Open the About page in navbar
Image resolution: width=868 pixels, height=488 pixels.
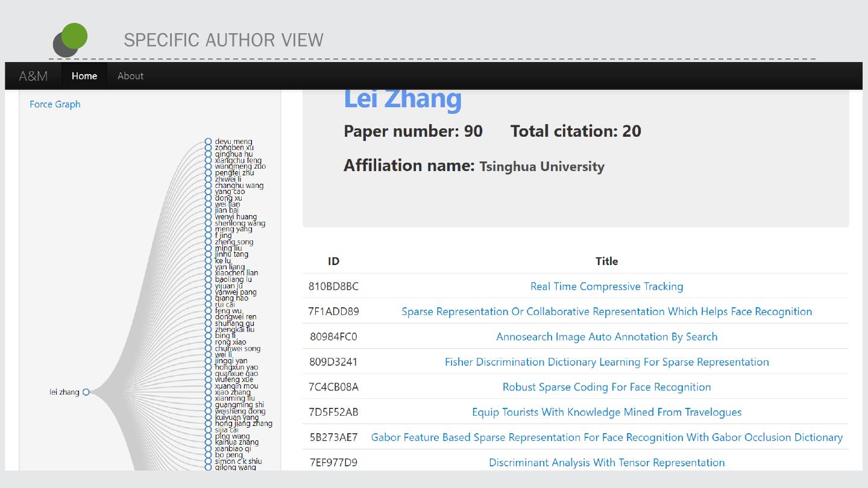coord(130,76)
